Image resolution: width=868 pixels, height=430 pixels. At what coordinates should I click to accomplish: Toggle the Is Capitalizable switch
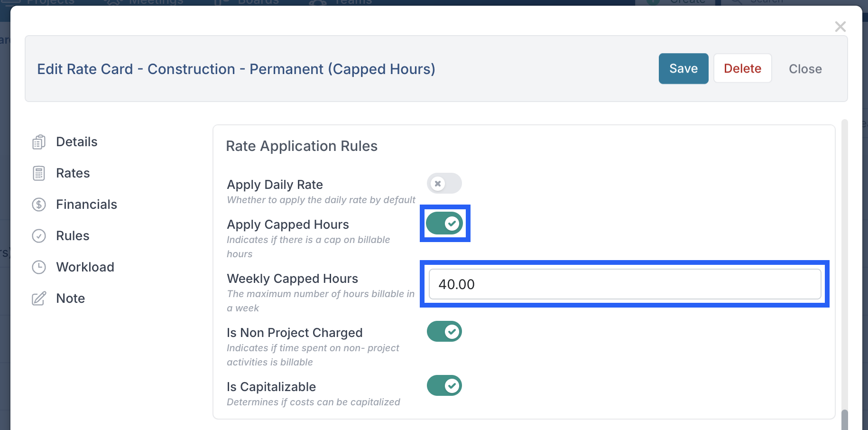(444, 385)
